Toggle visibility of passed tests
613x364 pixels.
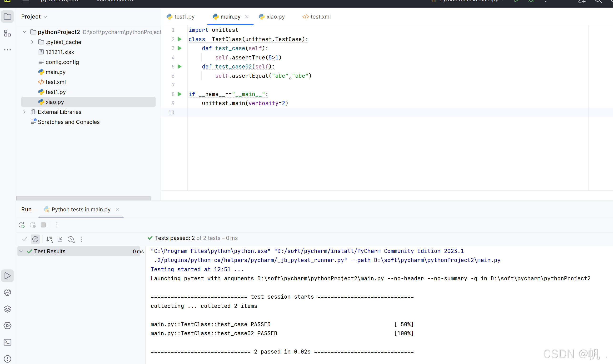[x=24, y=239]
